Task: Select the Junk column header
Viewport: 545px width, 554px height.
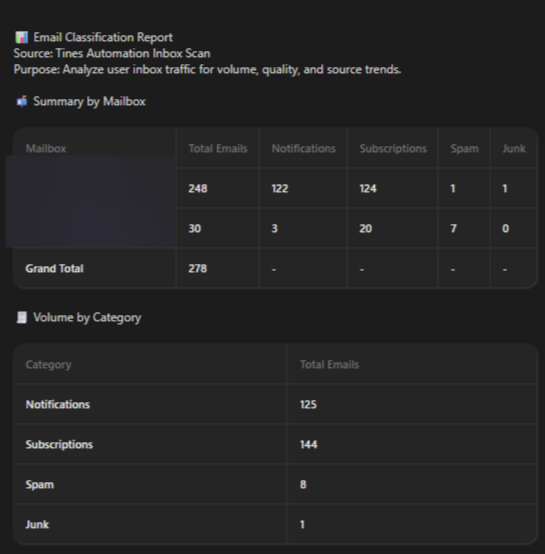Action: tap(514, 148)
